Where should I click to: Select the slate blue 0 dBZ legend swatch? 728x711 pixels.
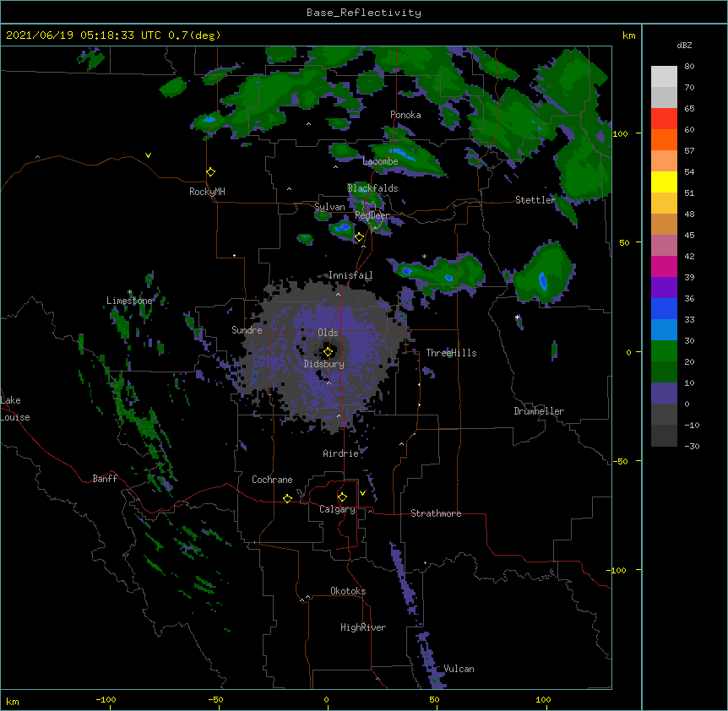[664, 393]
